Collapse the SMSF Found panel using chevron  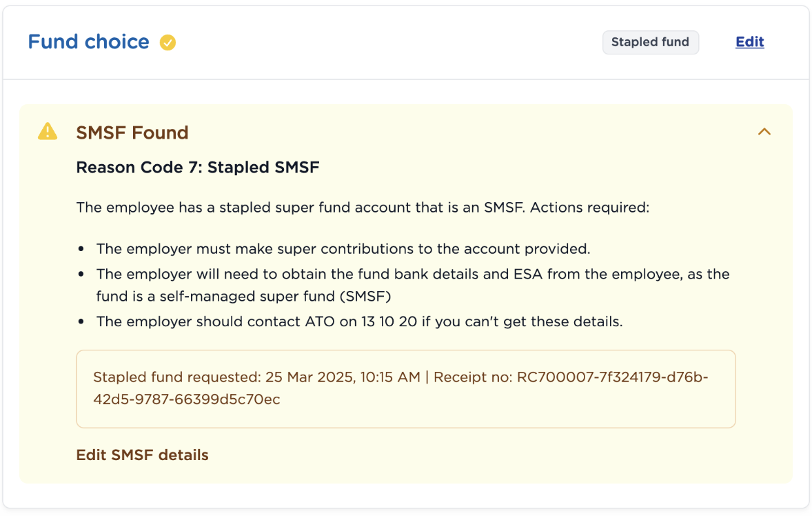point(764,132)
